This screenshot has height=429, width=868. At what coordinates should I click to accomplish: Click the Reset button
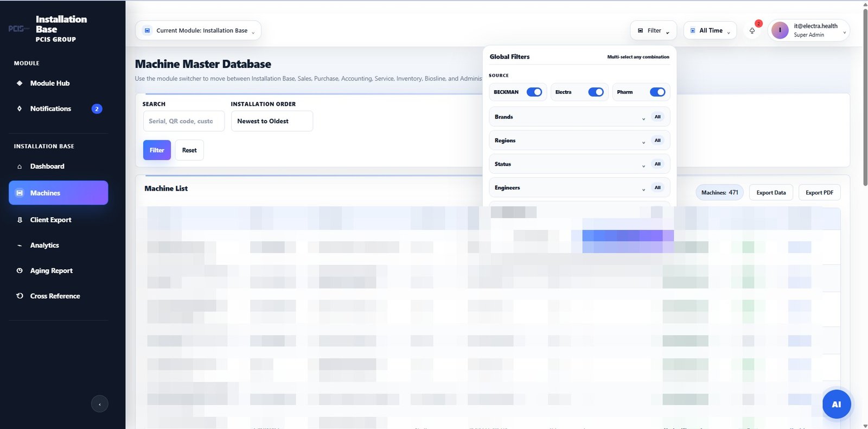(x=189, y=150)
